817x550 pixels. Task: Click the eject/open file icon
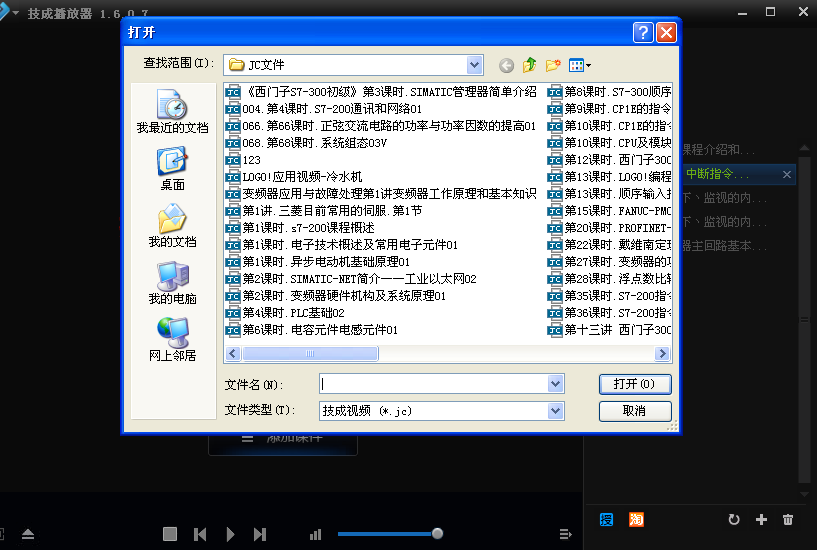tap(28, 534)
